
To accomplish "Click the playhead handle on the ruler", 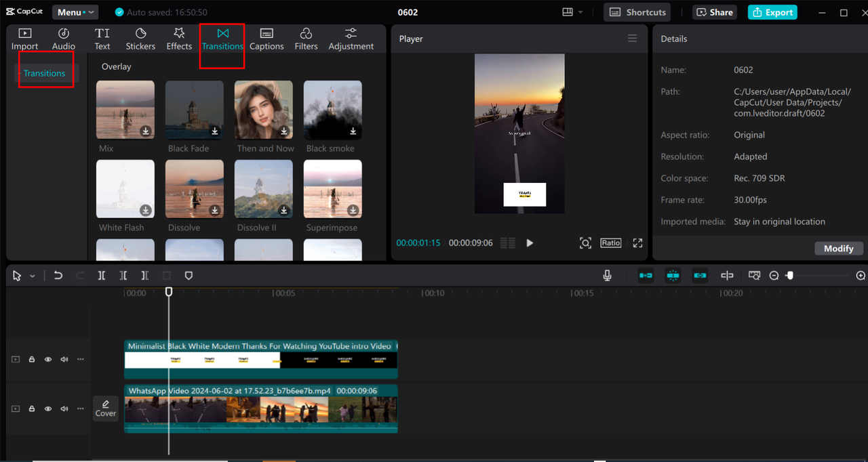I will pyautogui.click(x=169, y=291).
